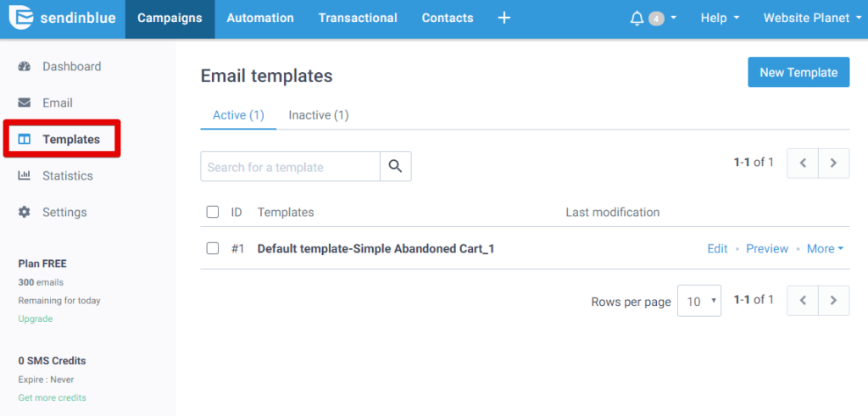Viewport: 868px width, 416px height.
Task: Select the Active (1) tab
Action: point(238,115)
